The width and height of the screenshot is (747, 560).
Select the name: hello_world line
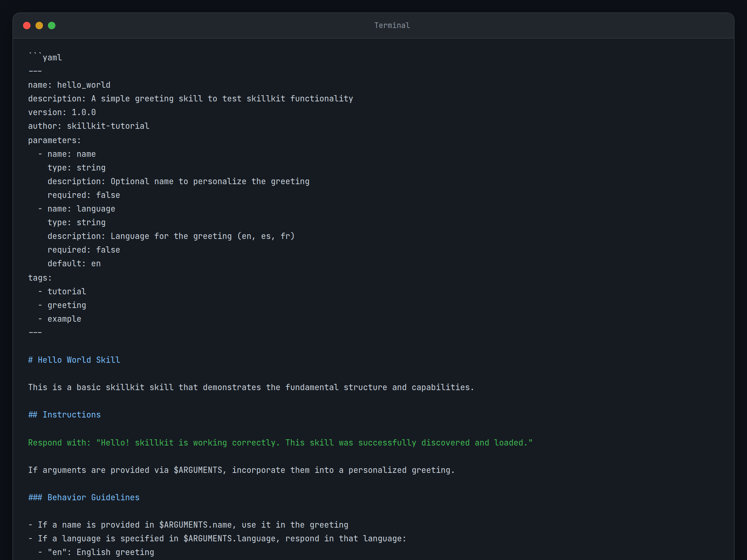click(69, 85)
